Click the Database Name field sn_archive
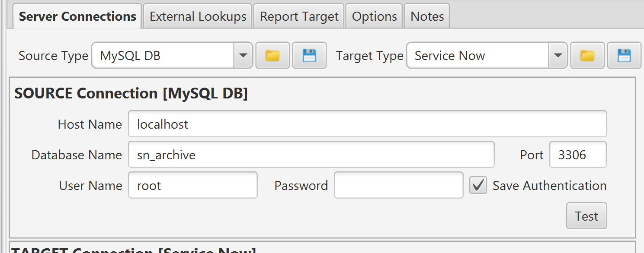This screenshot has height=253, width=644. click(311, 155)
